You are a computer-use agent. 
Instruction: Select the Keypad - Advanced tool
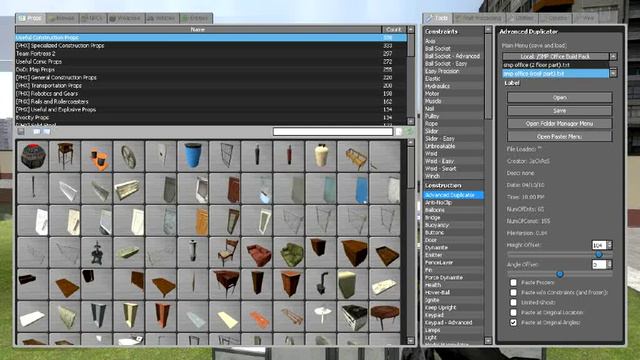pyautogui.click(x=453, y=322)
